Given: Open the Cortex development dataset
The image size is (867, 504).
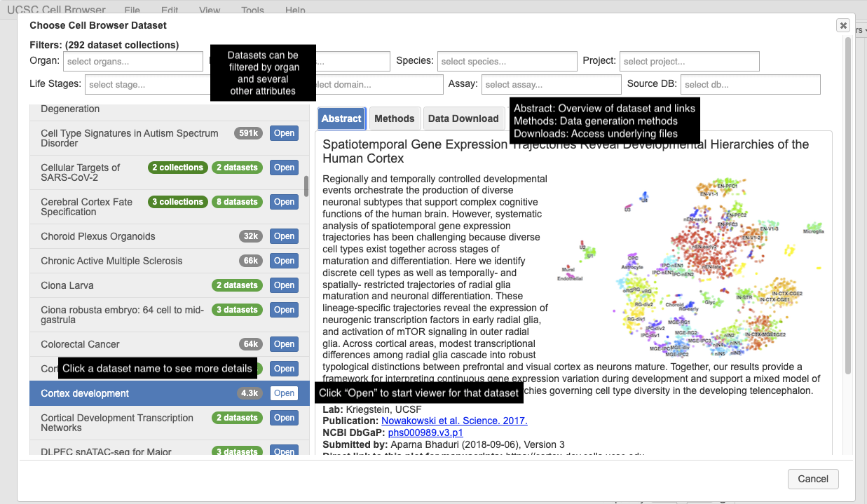Looking at the screenshot, I should (284, 393).
